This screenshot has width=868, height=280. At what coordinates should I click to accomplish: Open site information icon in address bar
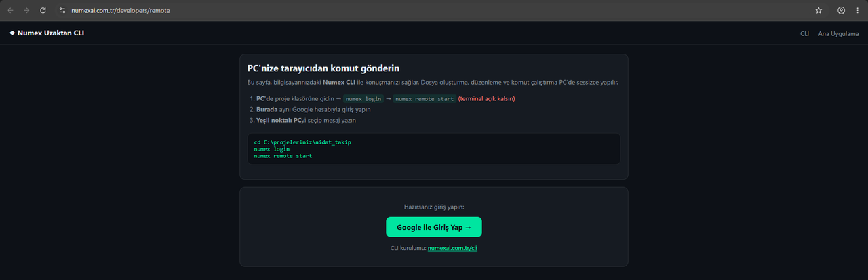[62, 10]
